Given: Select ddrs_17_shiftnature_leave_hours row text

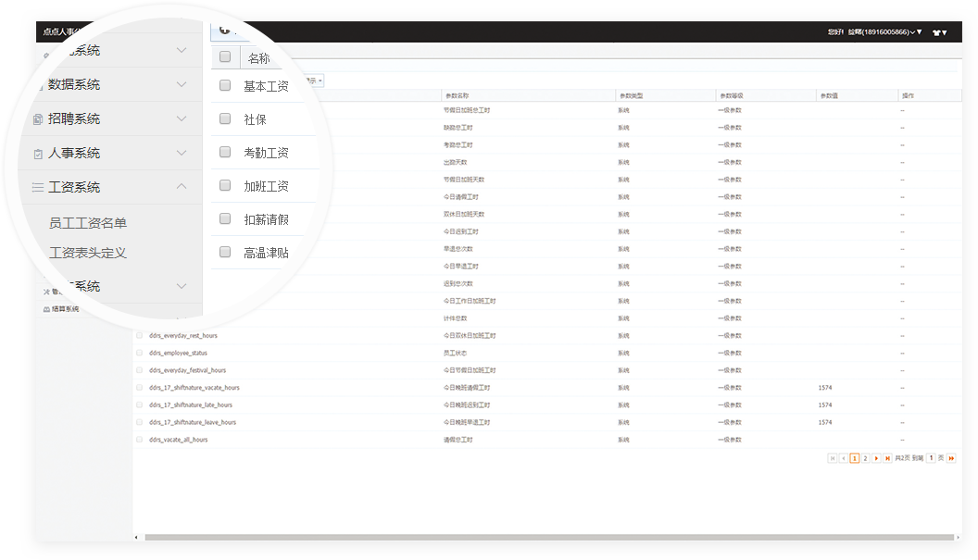Looking at the screenshot, I should [192, 423].
